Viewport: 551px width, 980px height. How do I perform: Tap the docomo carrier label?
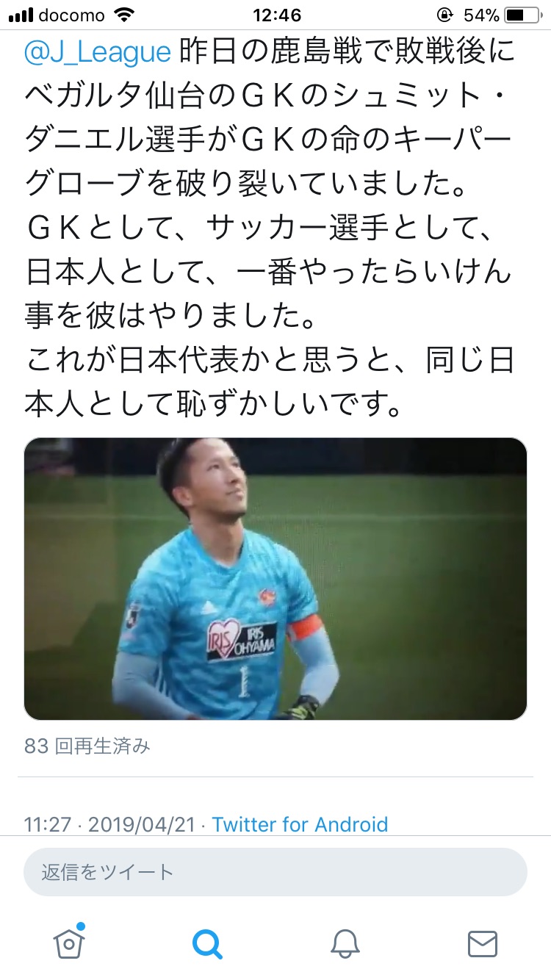[x=73, y=15]
